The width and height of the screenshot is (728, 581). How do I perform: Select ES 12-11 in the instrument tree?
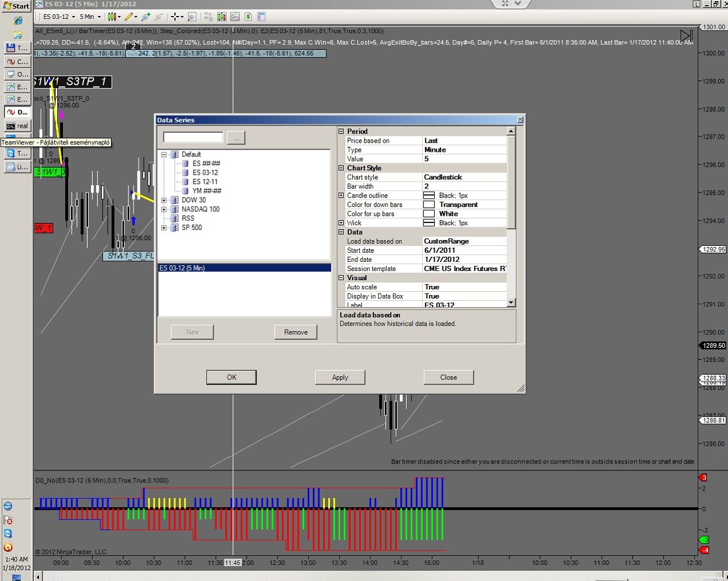click(x=204, y=182)
